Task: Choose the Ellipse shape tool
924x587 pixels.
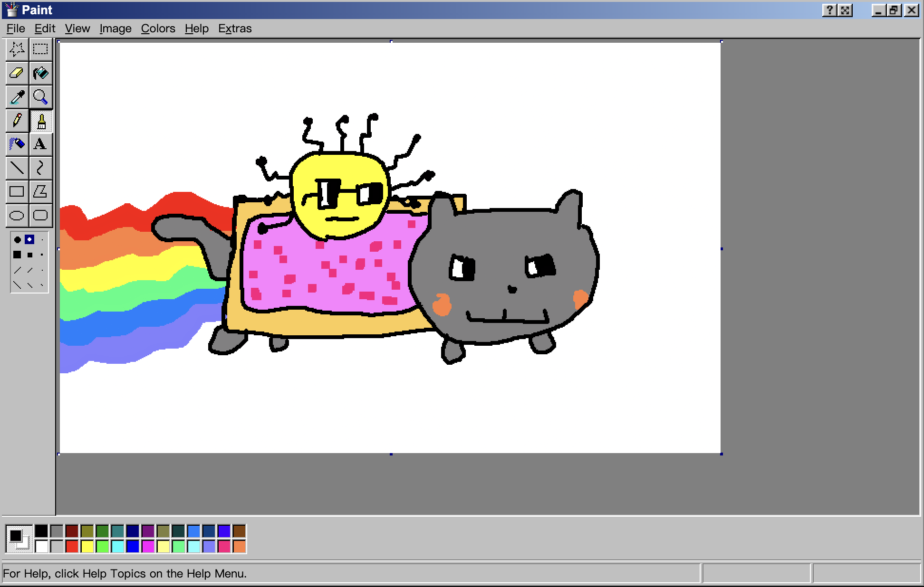Action: (17, 216)
